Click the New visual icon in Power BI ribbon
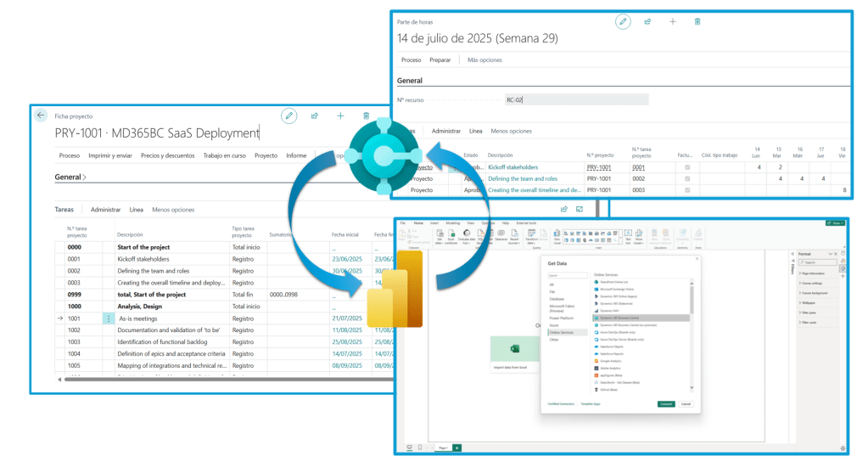This screenshot has width=868, height=468. (x=557, y=235)
